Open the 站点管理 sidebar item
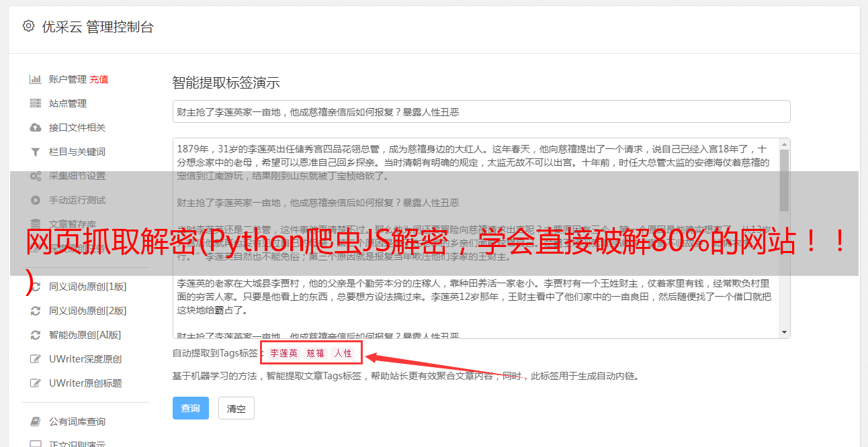This screenshot has width=868, height=447. click(67, 103)
